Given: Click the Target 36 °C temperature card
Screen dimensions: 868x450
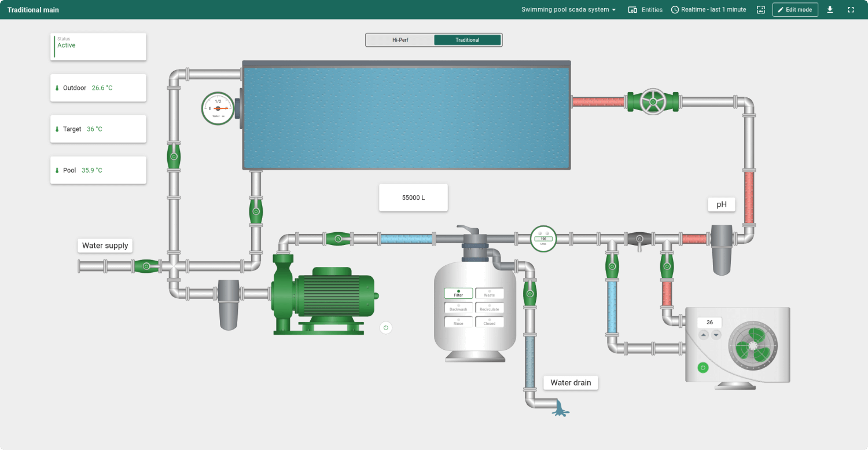Looking at the screenshot, I should point(98,129).
